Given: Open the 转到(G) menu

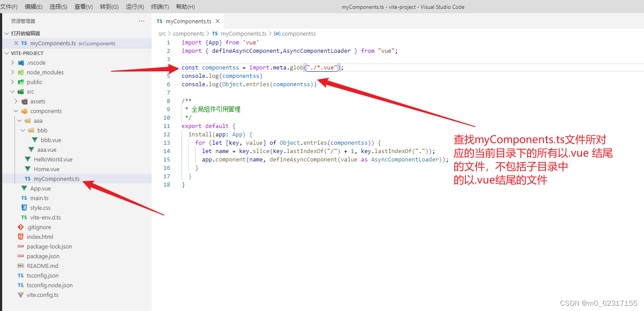Looking at the screenshot, I should click(109, 7).
